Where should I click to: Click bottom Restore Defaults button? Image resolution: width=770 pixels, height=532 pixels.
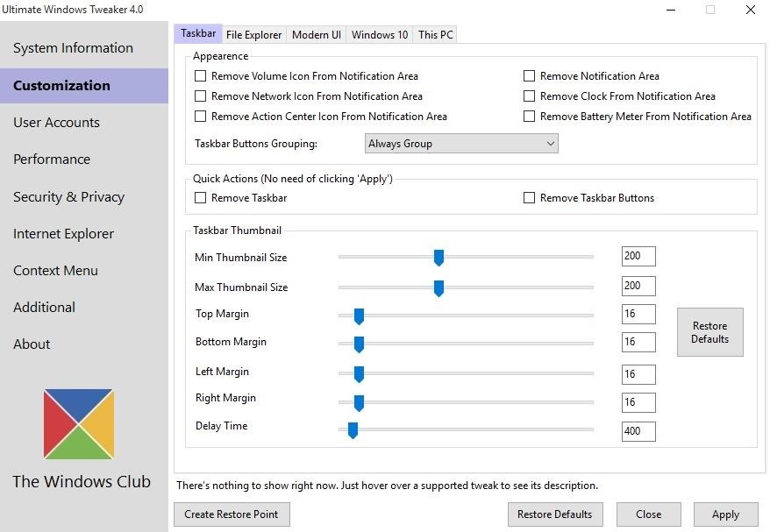pyautogui.click(x=555, y=514)
